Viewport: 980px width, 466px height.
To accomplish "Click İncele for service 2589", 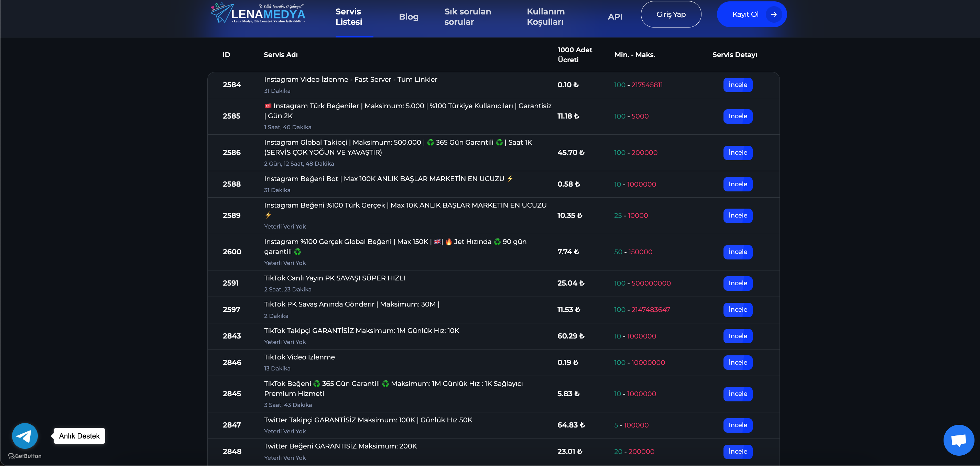I will click(738, 215).
